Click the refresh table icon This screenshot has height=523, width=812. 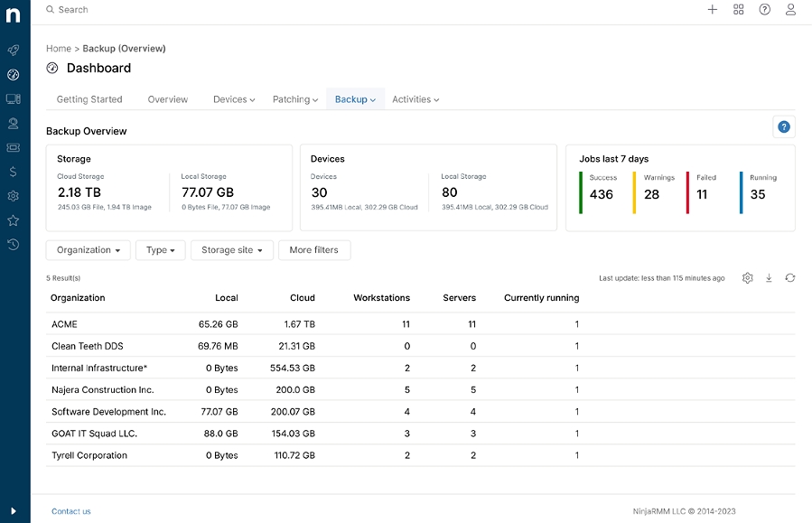(789, 278)
